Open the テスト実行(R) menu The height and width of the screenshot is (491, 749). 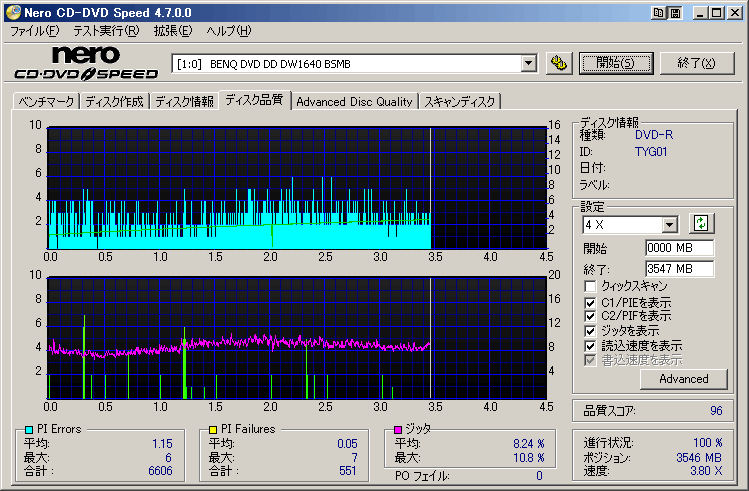pos(106,32)
